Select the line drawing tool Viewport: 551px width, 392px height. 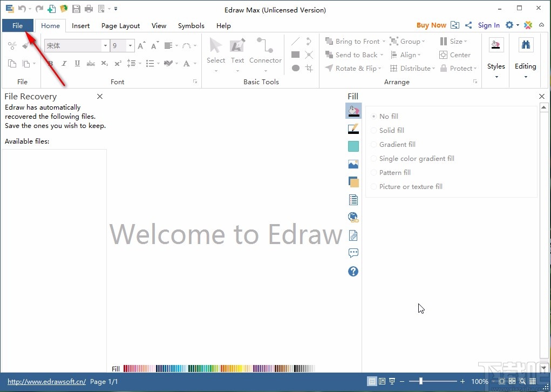pyautogui.click(x=296, y=42)
